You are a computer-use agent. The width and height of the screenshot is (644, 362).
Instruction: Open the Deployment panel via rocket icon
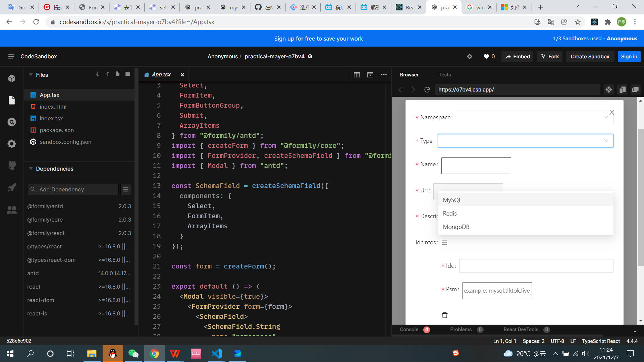point(11,187)
